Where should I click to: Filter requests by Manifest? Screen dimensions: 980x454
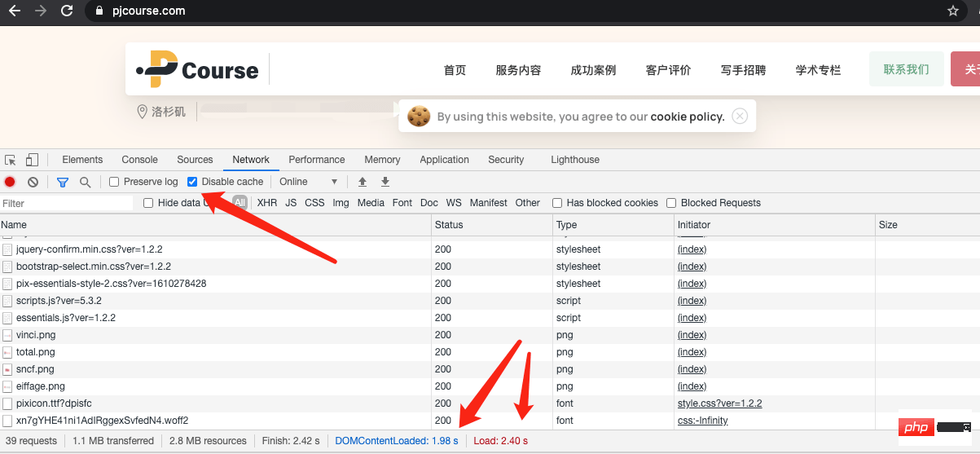point(489,203)
